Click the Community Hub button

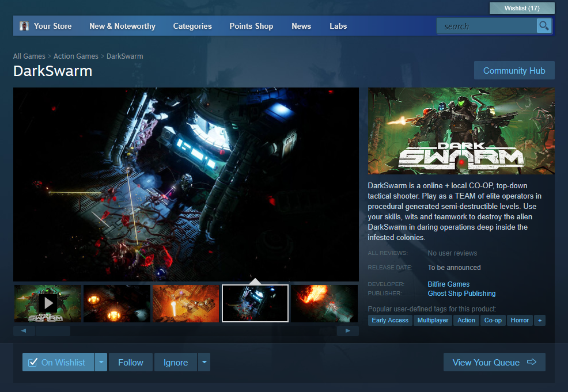[514, 70]
